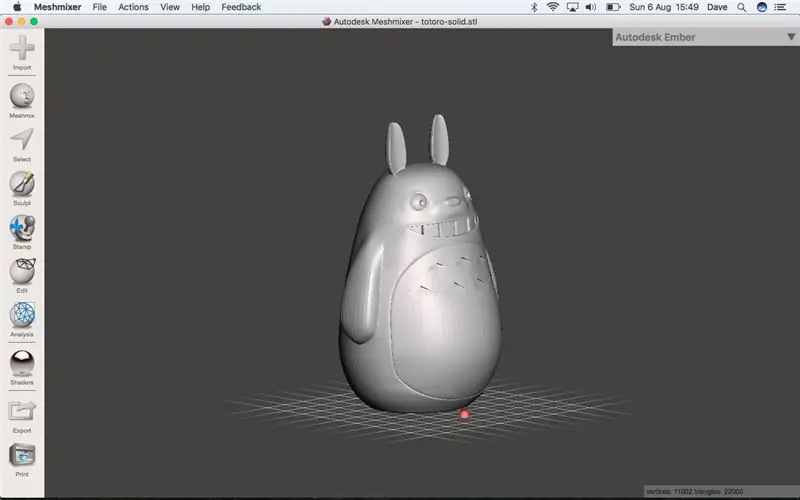
Task: Click the Bluetooth status icon
Action: tap(534, 7)
